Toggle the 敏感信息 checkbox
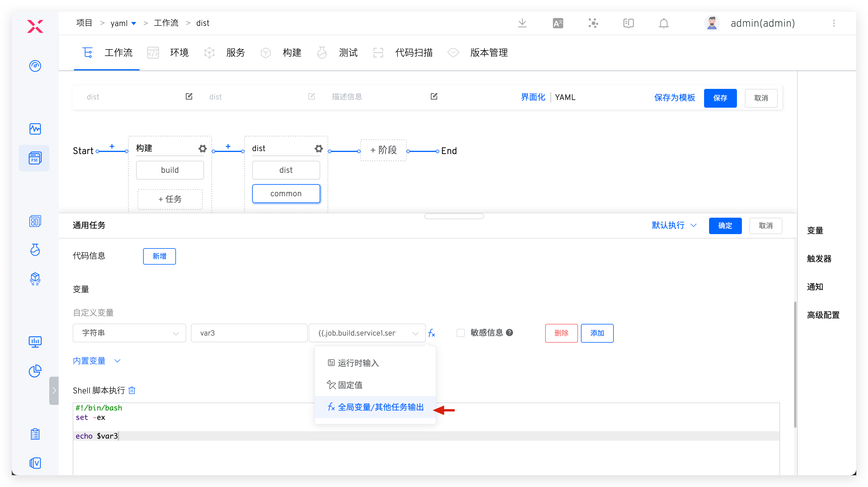868x487 pixels. click(x=460, y=333)
